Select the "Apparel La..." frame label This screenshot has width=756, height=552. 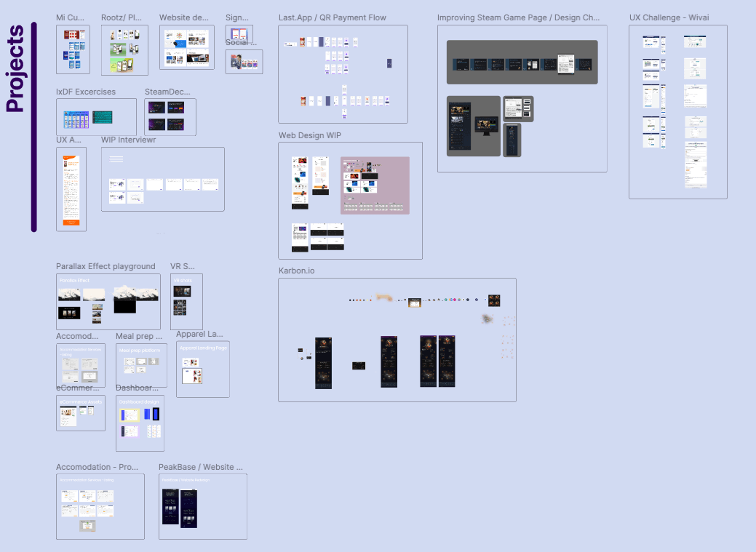(199, 334)
